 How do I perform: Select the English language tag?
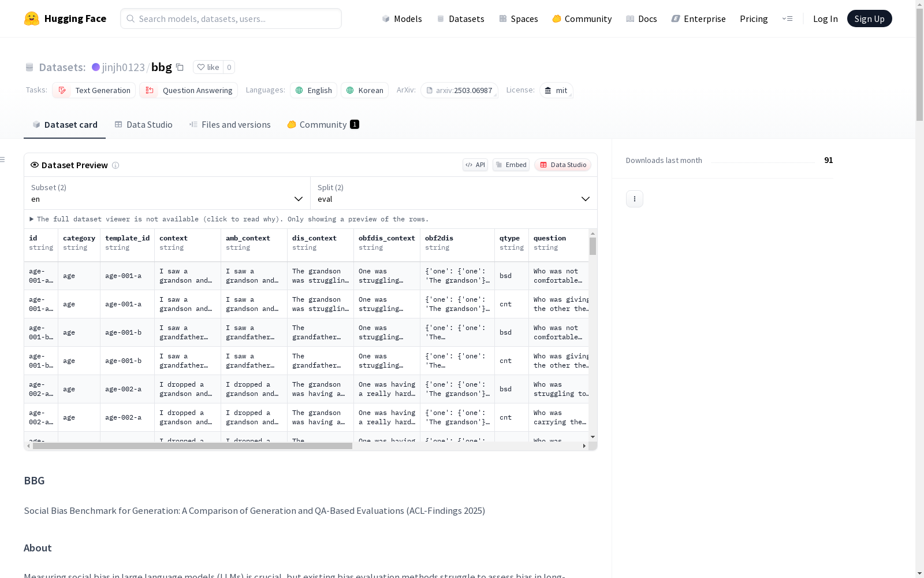tap(314, 90)
